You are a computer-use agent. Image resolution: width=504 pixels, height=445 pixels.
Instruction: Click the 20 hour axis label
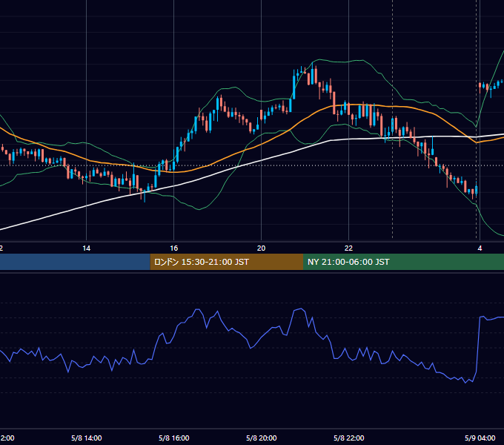(262, 248)
